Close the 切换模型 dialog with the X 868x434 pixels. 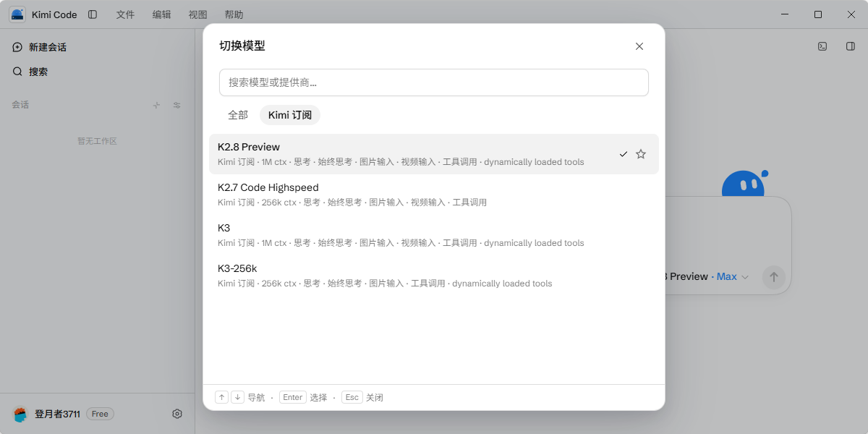(x=639, y=46)
